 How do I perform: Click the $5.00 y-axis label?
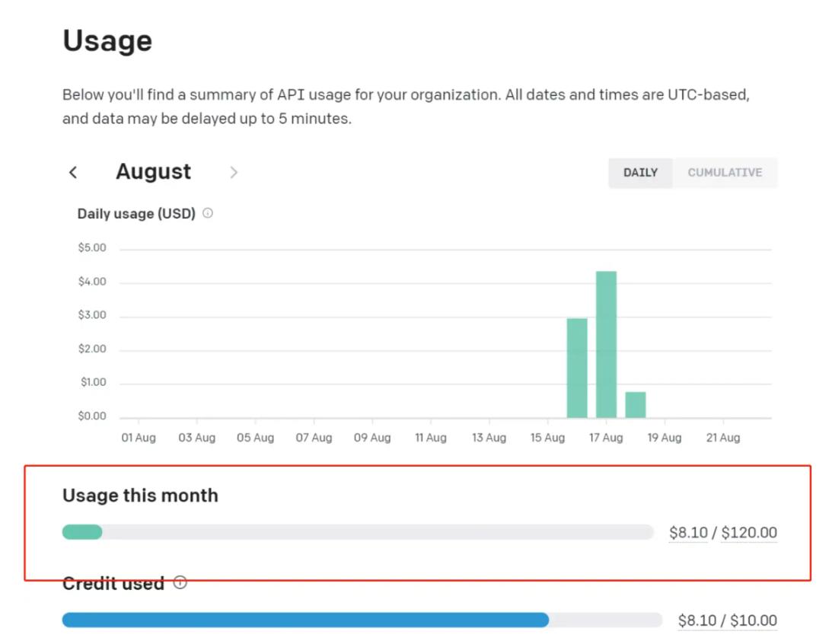click(92, 248)
